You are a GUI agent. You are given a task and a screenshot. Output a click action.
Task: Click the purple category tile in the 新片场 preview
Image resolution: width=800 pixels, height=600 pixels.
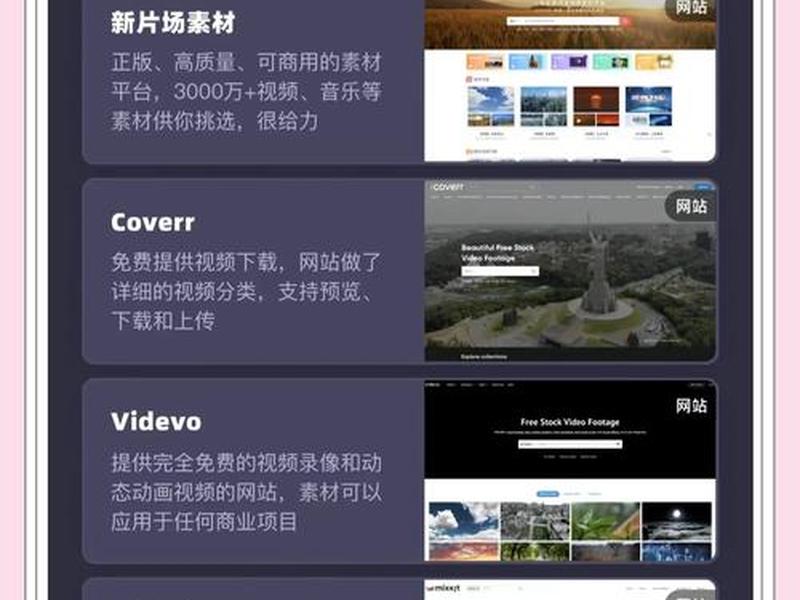[x=569, y=62]
